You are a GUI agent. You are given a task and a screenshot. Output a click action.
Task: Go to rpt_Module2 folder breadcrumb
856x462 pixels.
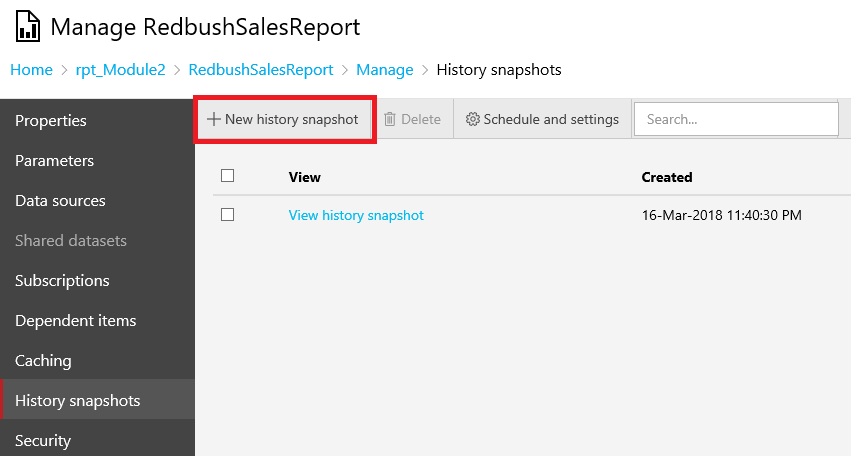[x=120, y=70]
